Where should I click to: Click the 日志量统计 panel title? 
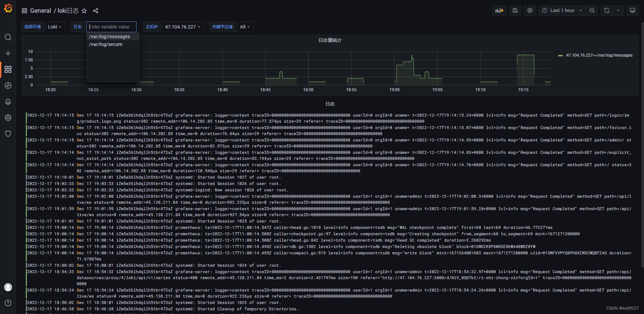coord(330,40)
